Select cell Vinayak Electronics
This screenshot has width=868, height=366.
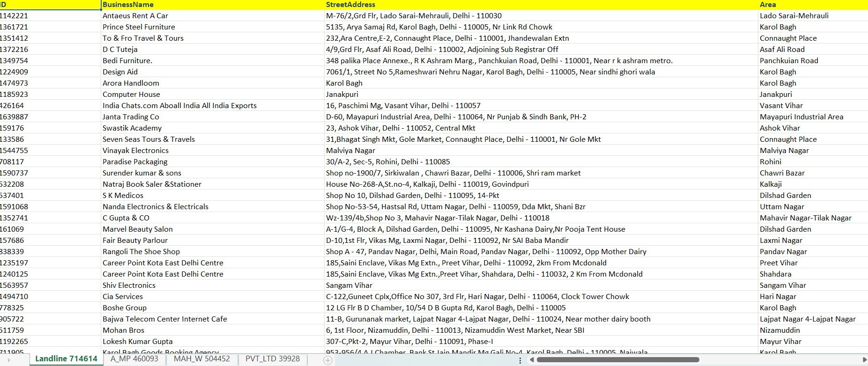coord(212,150)
